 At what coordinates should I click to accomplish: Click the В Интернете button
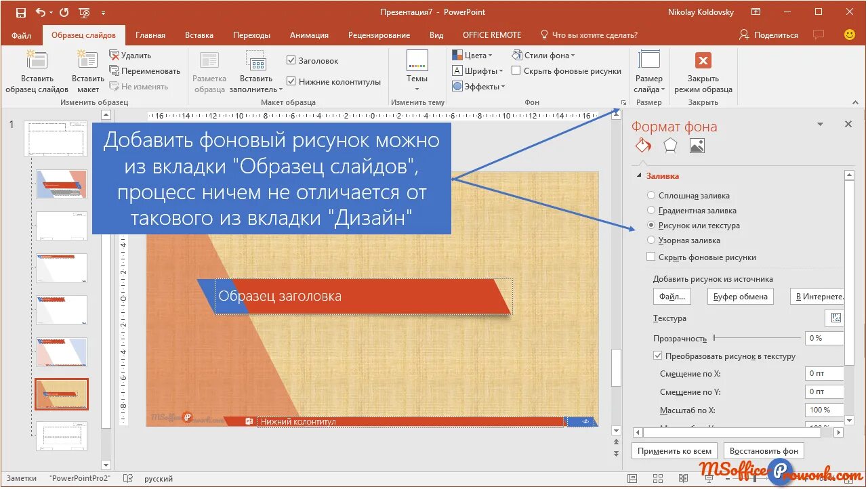coord(817,296)
